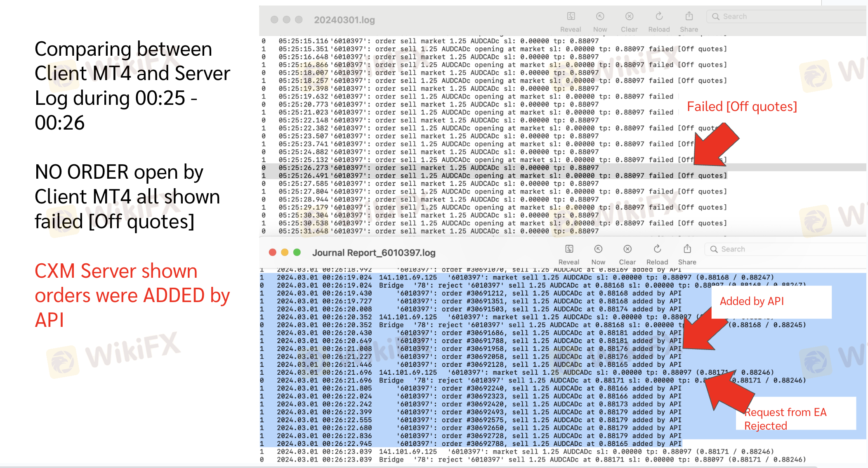
Task: Click Reveal icon in 20240301.log window
Action: tap(571, 17)
